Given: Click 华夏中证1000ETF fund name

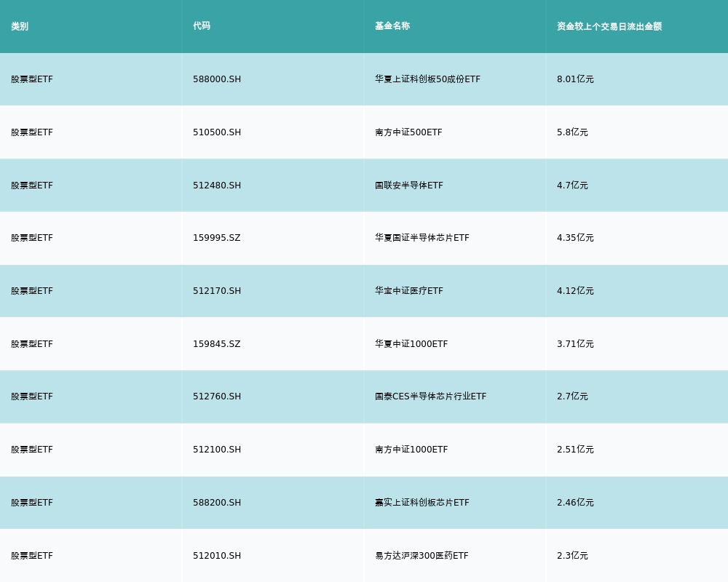Looking at the screenshot, I should (411, 344).
